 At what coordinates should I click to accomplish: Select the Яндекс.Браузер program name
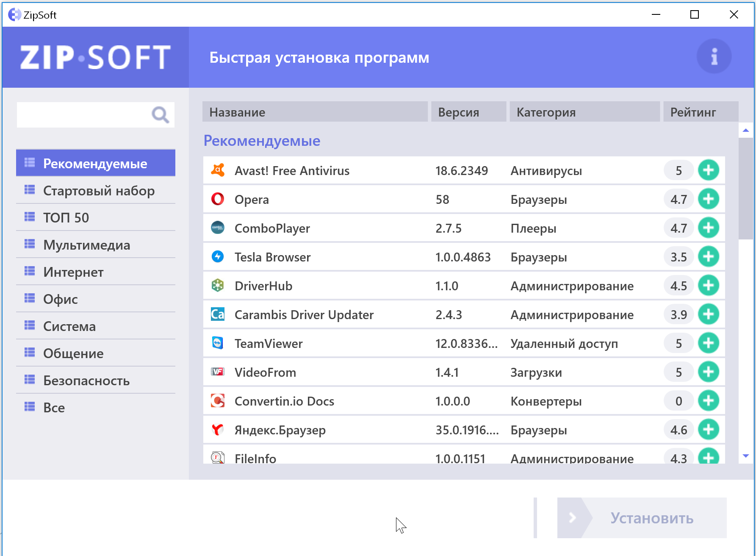(x=280, y=431)
